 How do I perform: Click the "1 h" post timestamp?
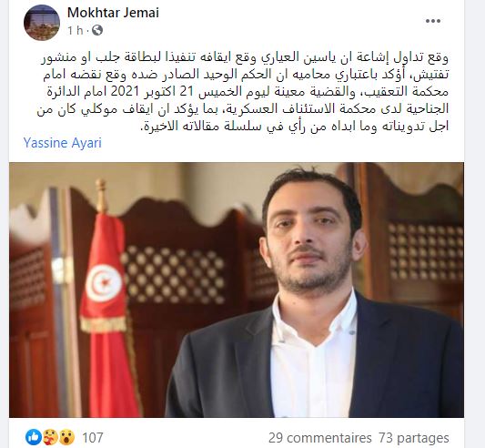[x=76, y=30]
